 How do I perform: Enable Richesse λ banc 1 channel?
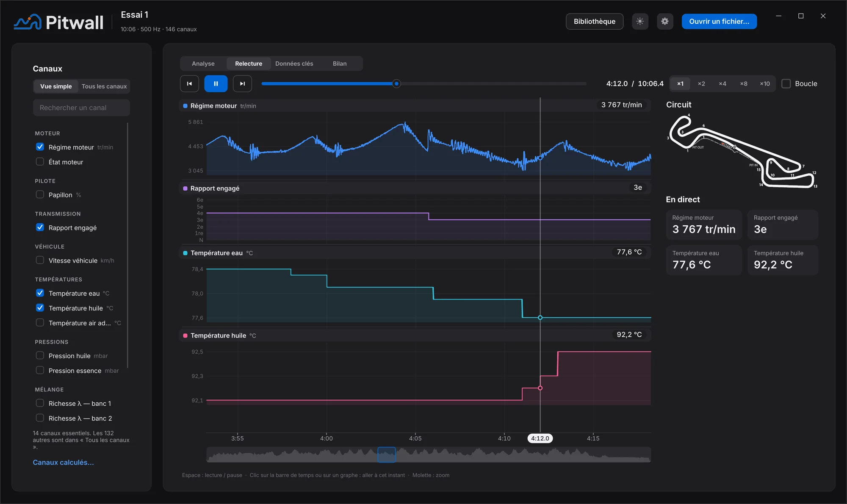tap(40, 403)
